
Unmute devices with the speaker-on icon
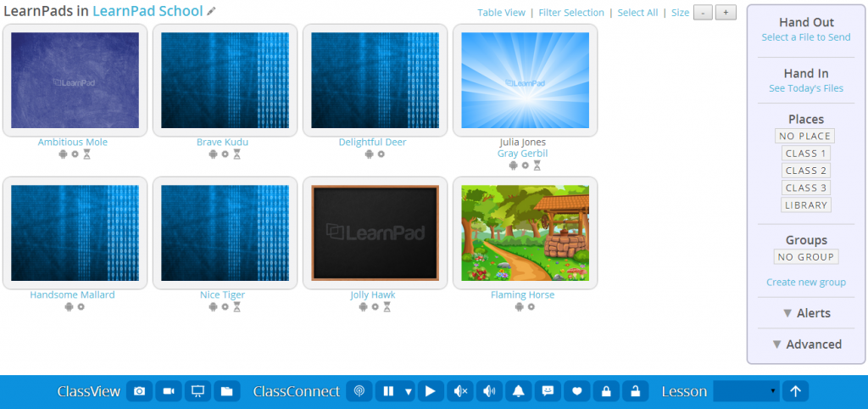pos(489,391)
